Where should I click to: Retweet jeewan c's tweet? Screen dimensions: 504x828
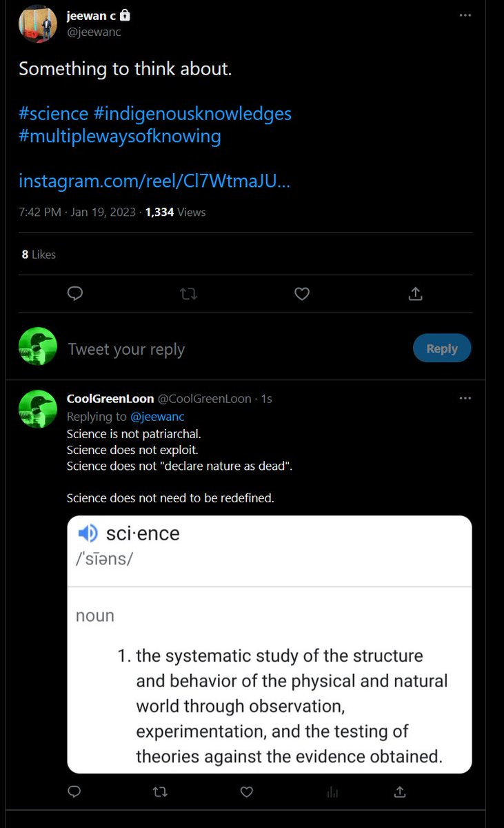coord(188,294)
